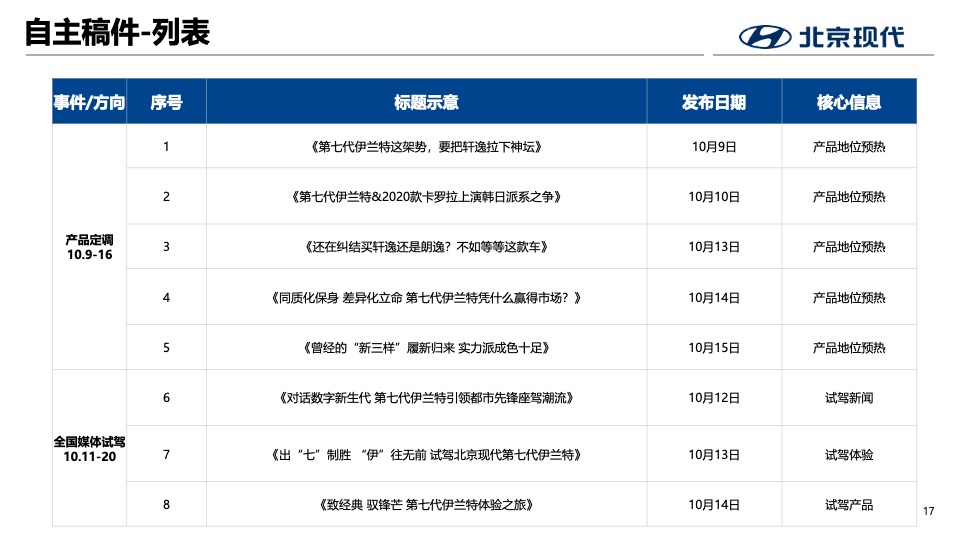Select the 全国媒体试驾 10.11-20 cell
Screen dimensions: 960x540
pos(89,449)
